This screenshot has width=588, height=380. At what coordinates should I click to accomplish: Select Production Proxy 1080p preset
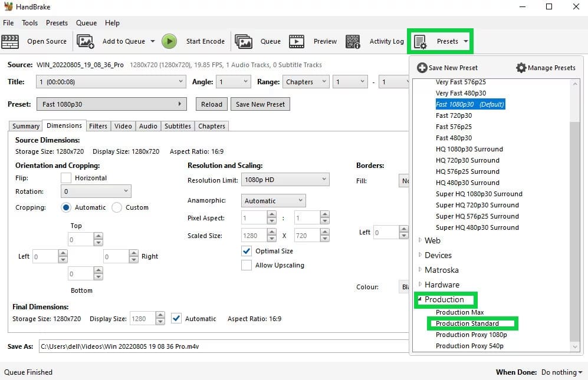(471, 335)
